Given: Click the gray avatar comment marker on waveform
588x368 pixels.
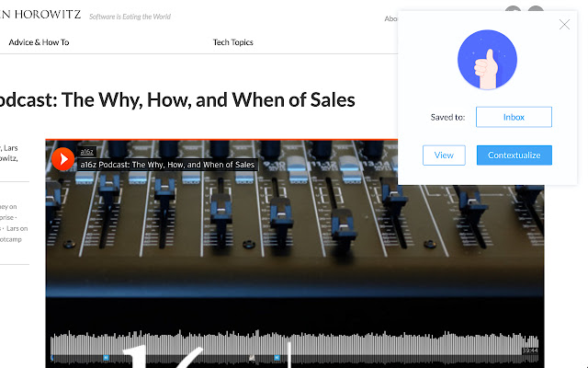Looking at the screenshot, I should coord(252,358).
